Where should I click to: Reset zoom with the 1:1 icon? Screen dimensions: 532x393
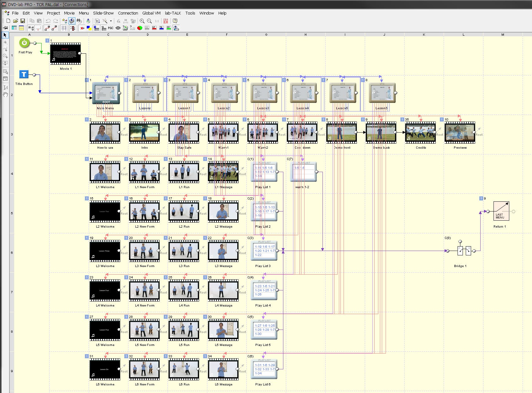pos(157,21)
